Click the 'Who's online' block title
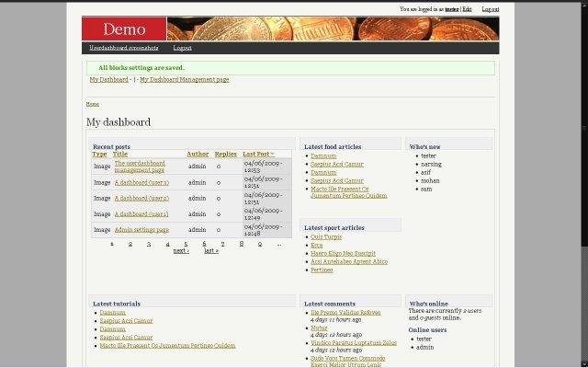 [x=429, y=304]
